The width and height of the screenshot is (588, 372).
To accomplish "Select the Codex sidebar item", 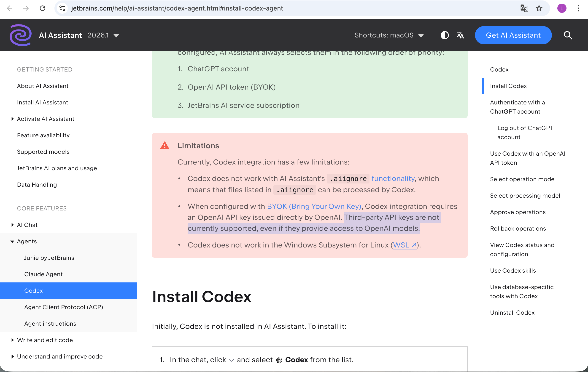I will click(68, 291).
